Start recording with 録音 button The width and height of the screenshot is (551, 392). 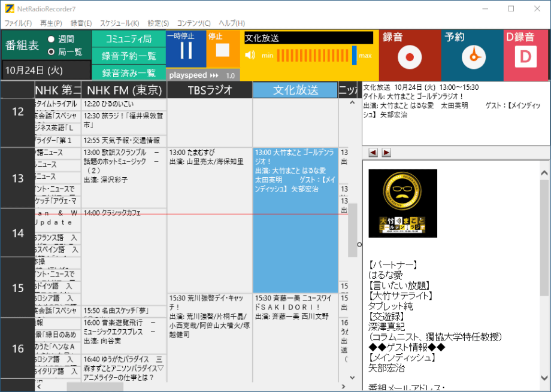410,56
